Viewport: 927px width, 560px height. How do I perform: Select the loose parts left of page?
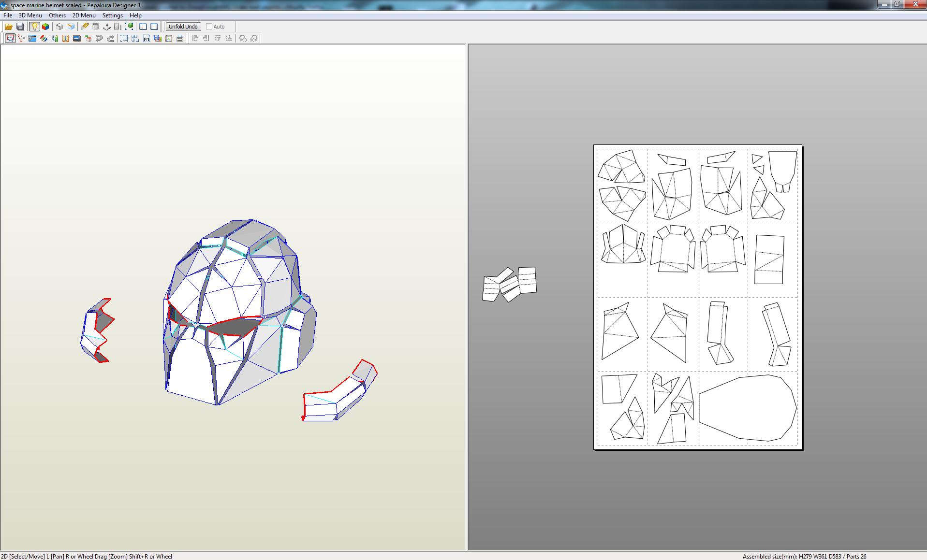[510, 285]
